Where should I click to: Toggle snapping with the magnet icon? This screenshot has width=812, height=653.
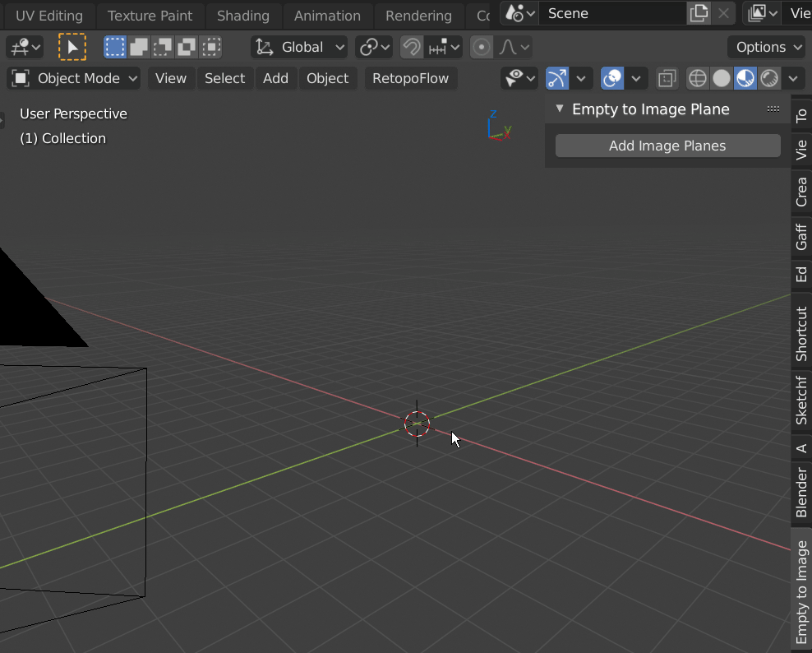point(411,47)
